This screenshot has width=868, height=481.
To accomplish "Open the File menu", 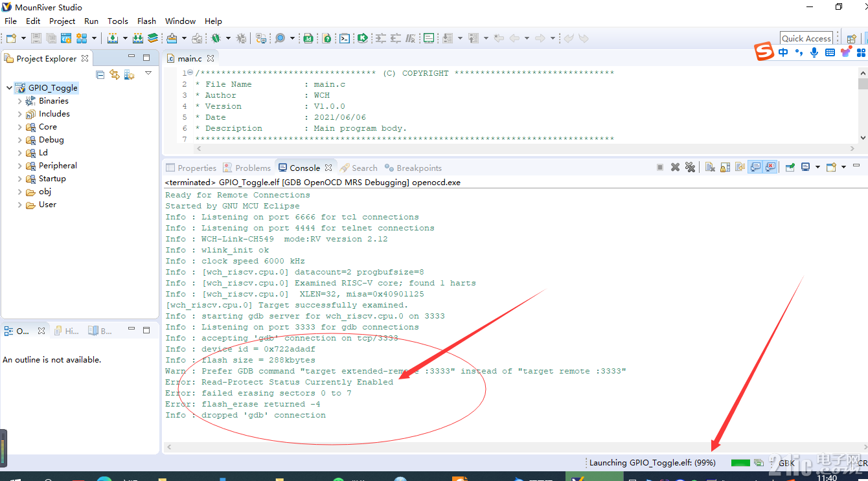I will (x=10, y=21).
